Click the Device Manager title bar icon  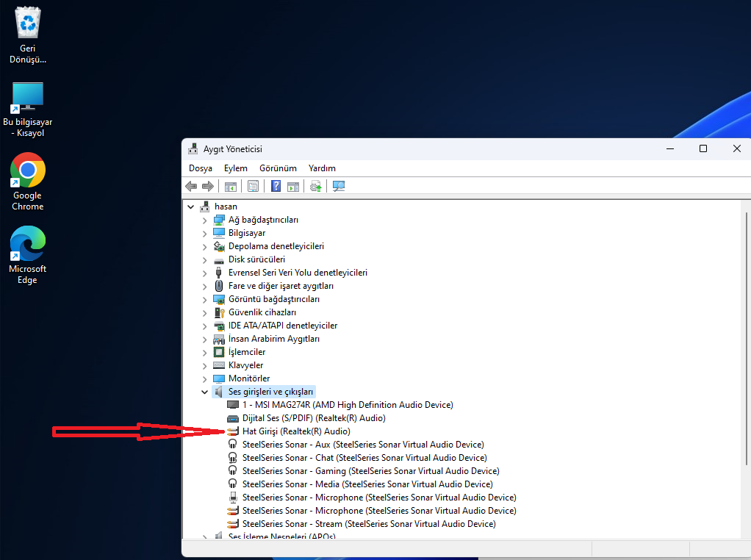point(193,149)
